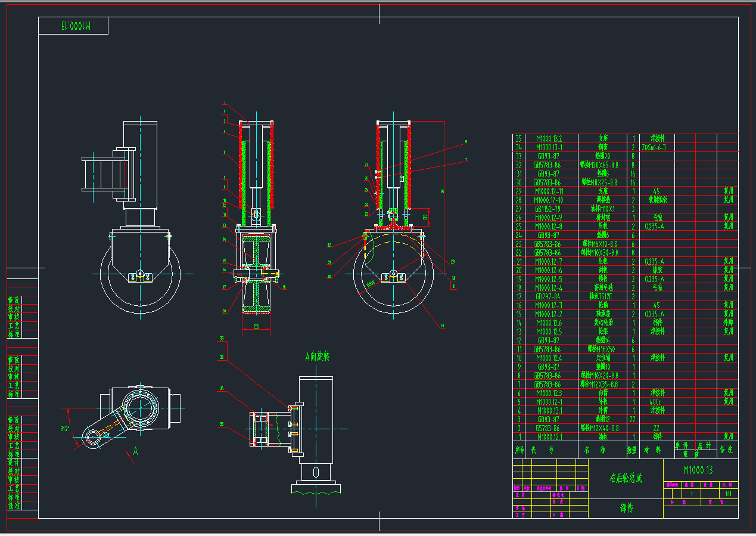
Task: Click part code M1000.12-4
Action: [x=549, y=287]
